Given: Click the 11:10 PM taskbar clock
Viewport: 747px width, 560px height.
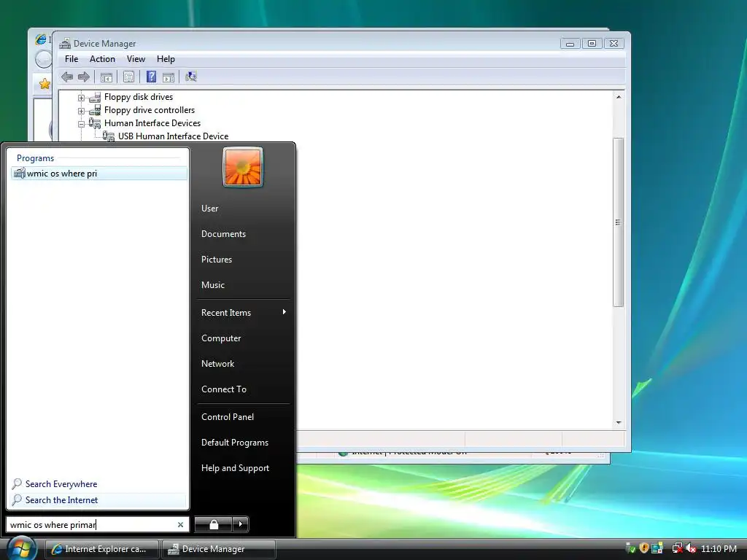Looking at the screenshot, I should tap(719, 549).
